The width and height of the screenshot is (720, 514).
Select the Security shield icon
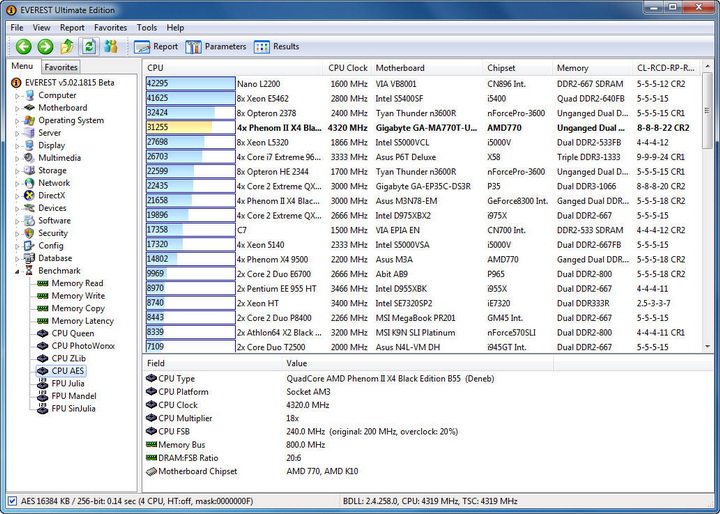click(29, 233)
